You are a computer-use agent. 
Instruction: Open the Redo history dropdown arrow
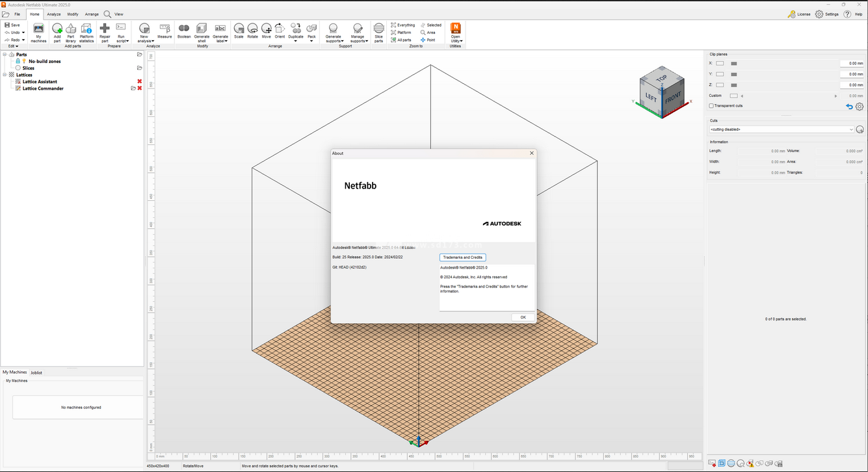pos(23,40)
